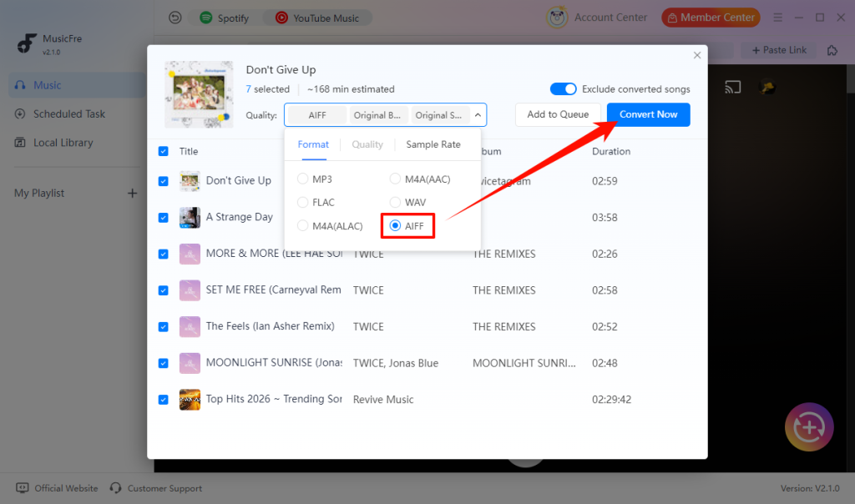Click Add to Queue button
The height and width of the screenshot is (504, 855).
pyautogui.click(x=558, y=114)
